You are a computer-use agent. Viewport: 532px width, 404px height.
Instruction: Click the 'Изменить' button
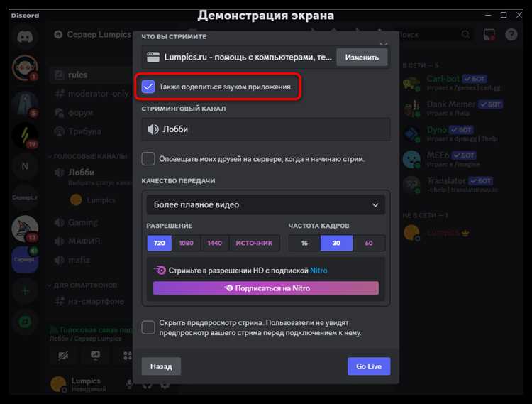click(362, 58)
